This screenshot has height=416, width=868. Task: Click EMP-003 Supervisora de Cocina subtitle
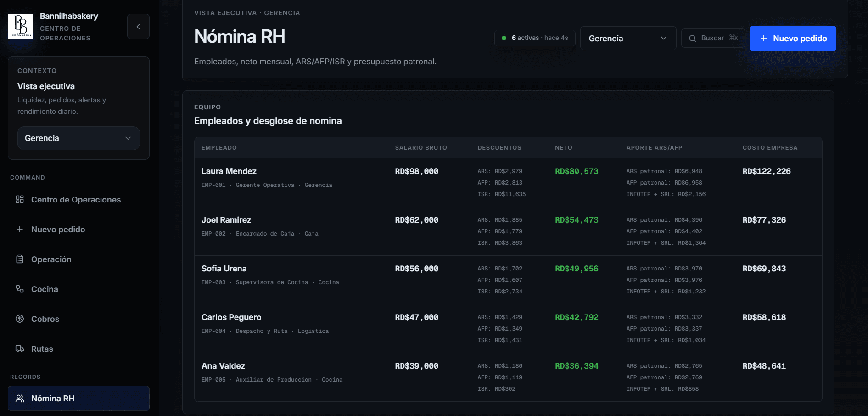point(270,282)
